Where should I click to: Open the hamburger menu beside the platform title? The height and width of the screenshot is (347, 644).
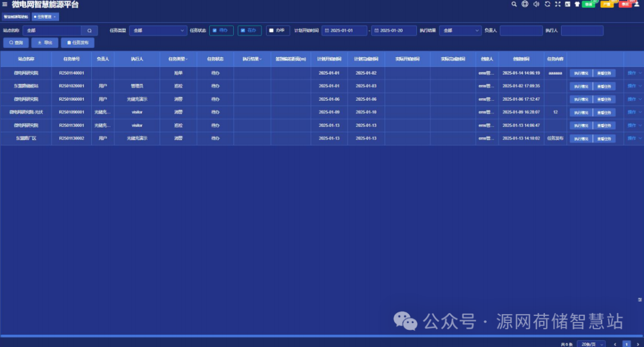coord(5,5)
